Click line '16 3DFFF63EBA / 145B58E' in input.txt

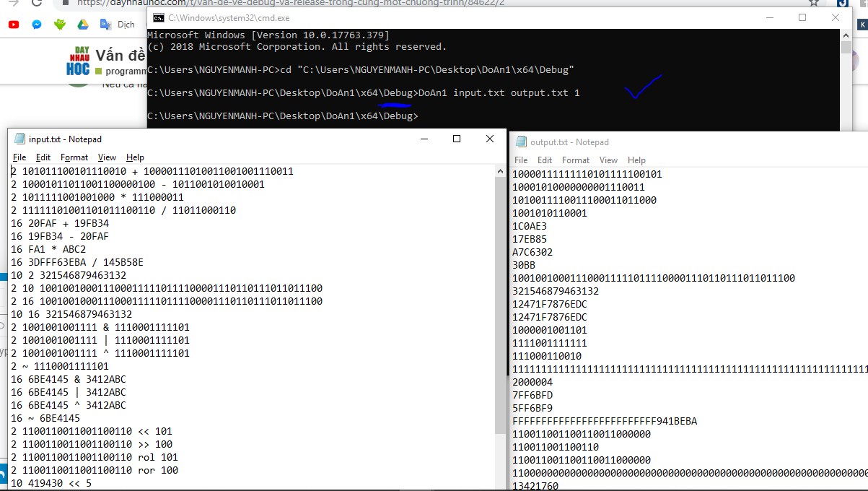click(x=77, y=263)
